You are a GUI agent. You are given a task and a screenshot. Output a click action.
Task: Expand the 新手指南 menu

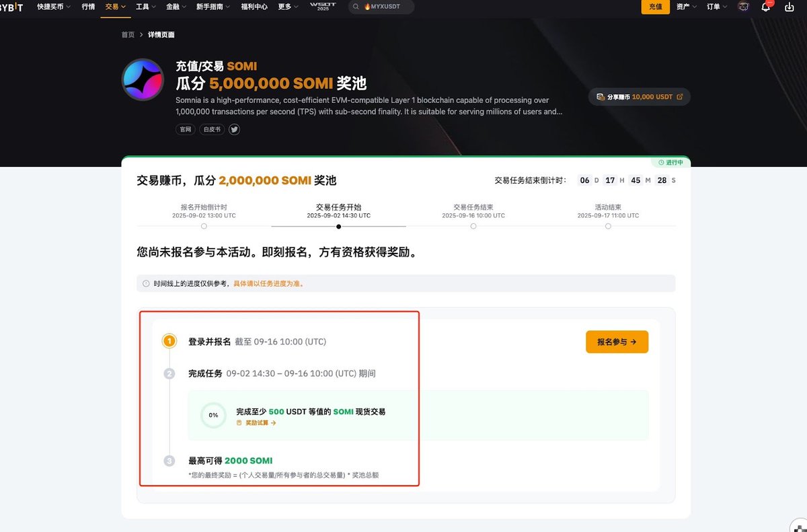click(213, 7)
